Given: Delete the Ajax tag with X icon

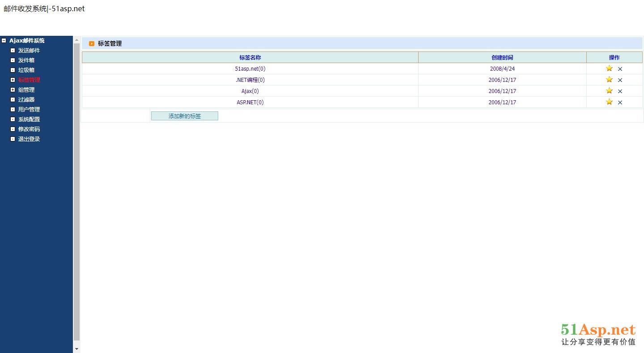Looking at the screenshot, I should [620, 91].
